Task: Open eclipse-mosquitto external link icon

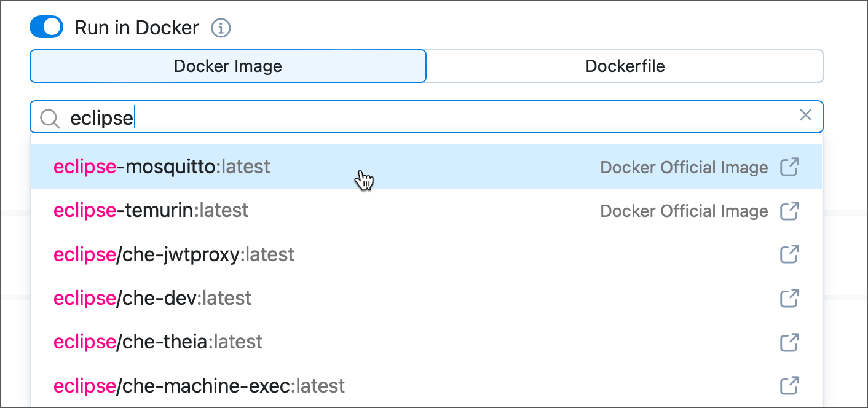Action: [x=789, y=167]
